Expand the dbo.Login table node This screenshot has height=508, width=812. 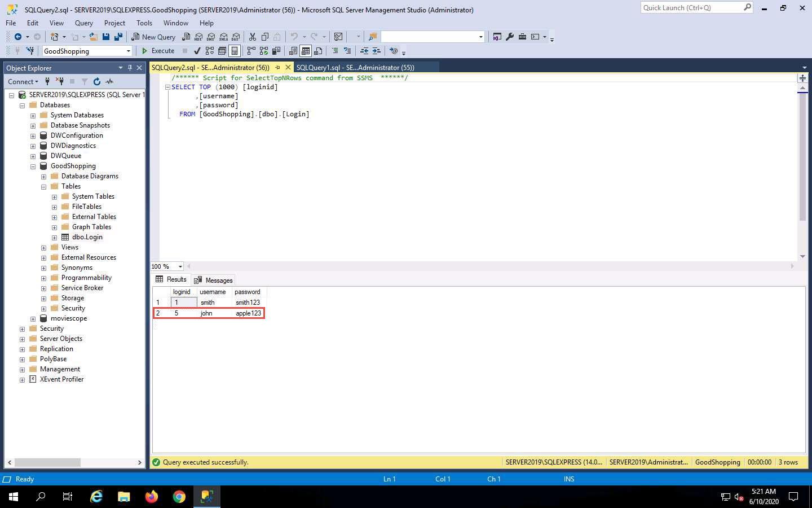(54, 238)
